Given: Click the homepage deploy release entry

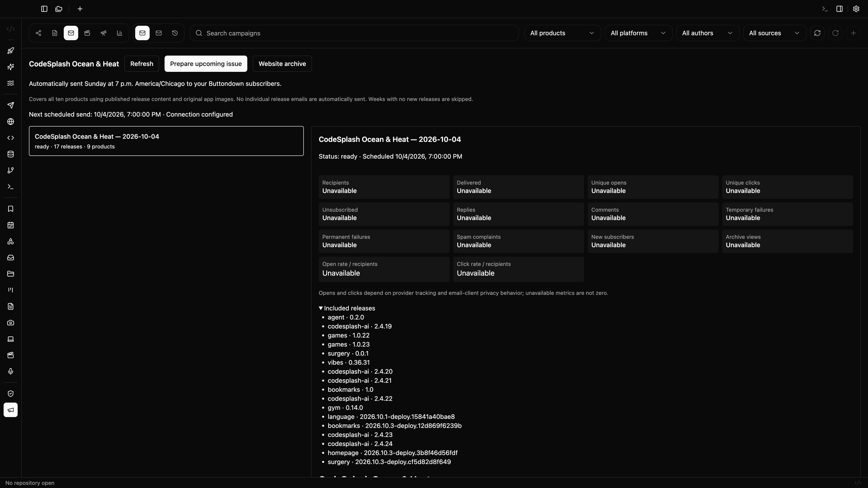Looking at the screenshot, I should tap(393, 453).
